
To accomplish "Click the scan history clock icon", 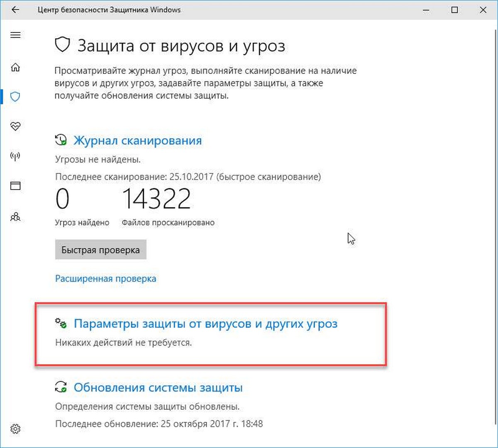I will pyautogui.click(x=61, y=140).
